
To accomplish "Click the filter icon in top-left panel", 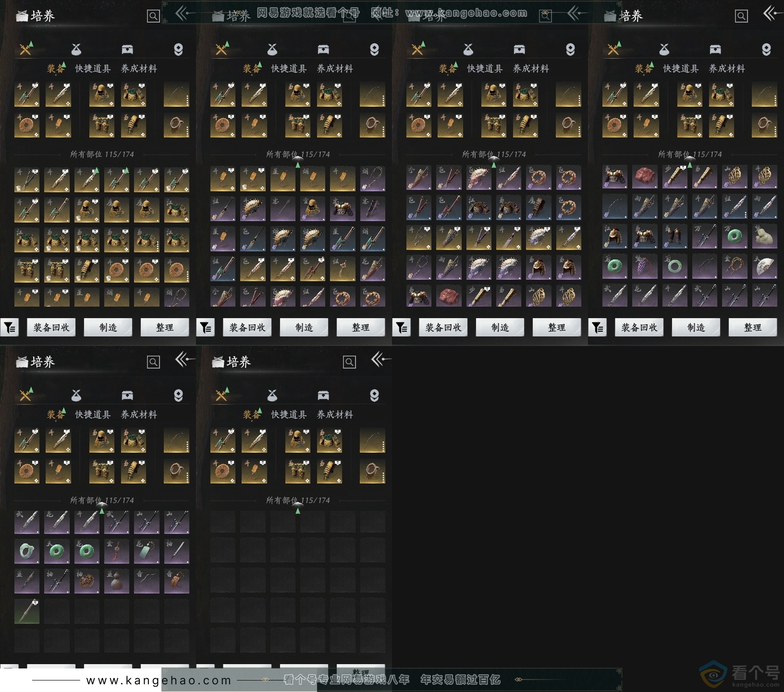I will (10, 327).
